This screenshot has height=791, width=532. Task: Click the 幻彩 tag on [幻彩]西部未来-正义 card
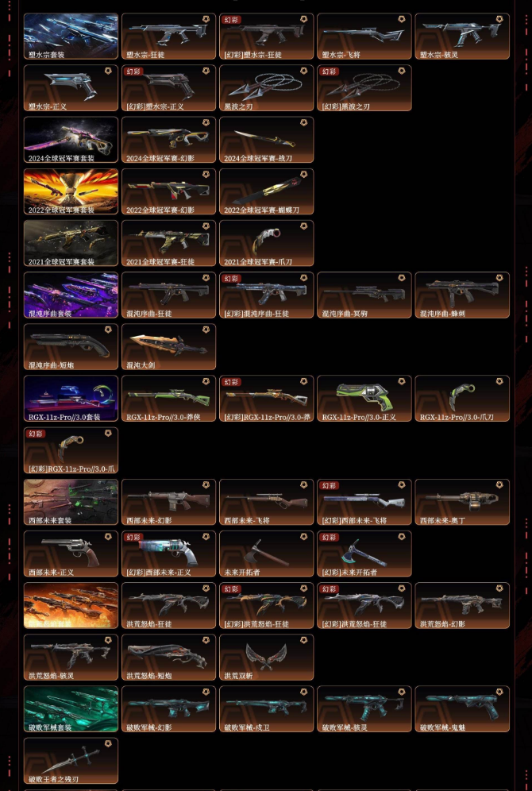pyautogui.click(x=133, y=537)
